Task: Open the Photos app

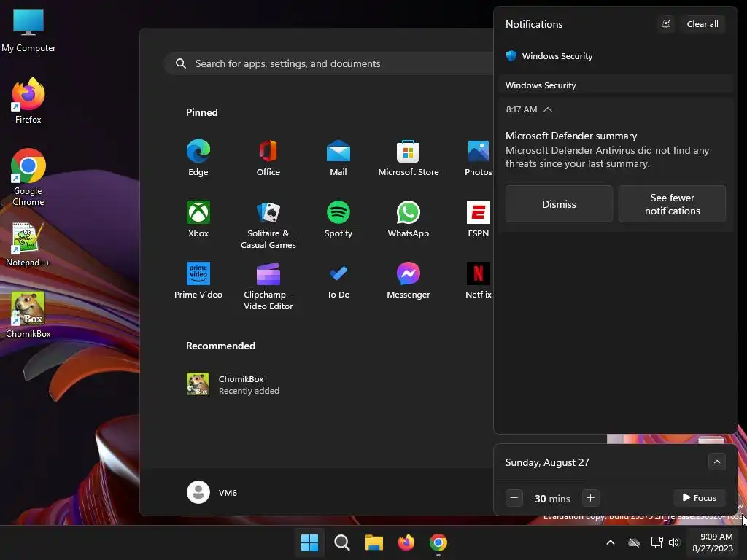Action: click(x=479, y=158)
